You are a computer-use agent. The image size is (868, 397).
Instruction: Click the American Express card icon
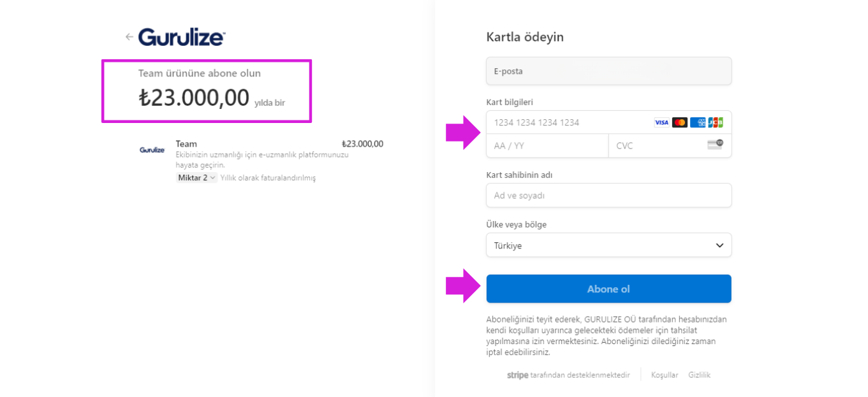[x=698, y=122]
